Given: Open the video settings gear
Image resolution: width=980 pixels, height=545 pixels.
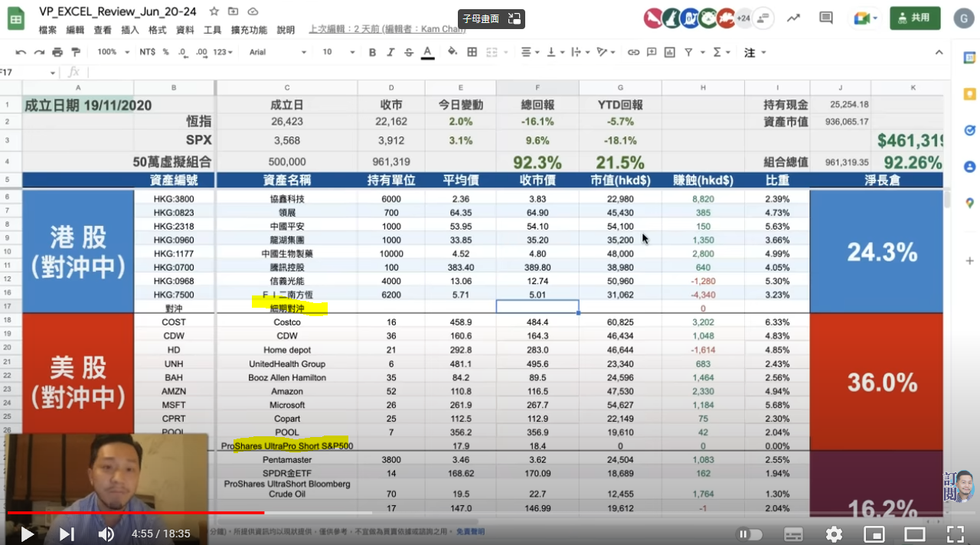Looking at the screenshot, I should tap(834, 534).
